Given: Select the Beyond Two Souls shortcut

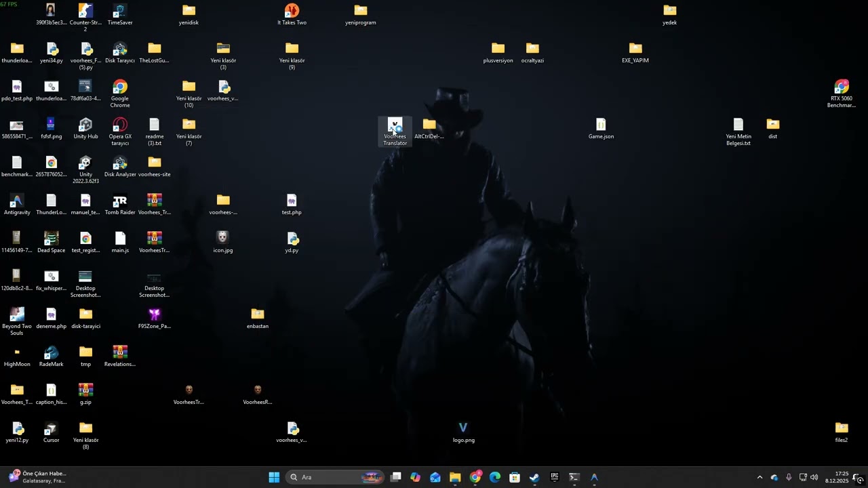Looking at the screenshot, I should (17, 321).
